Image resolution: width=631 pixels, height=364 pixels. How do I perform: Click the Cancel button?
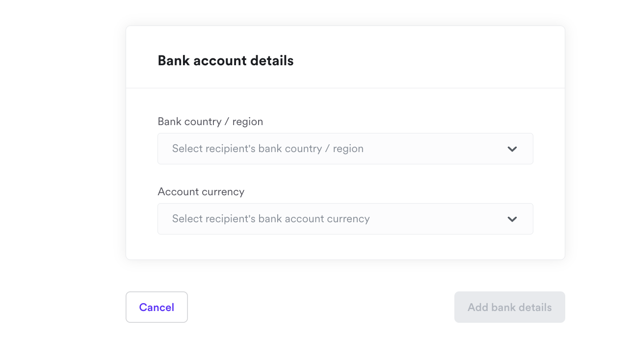tap(157, 307)
